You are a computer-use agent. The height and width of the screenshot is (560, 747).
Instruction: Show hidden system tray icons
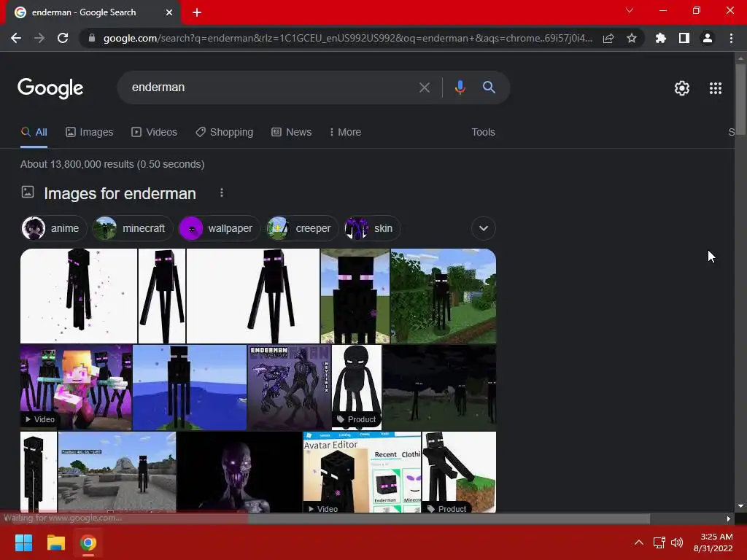coord(639,542)
